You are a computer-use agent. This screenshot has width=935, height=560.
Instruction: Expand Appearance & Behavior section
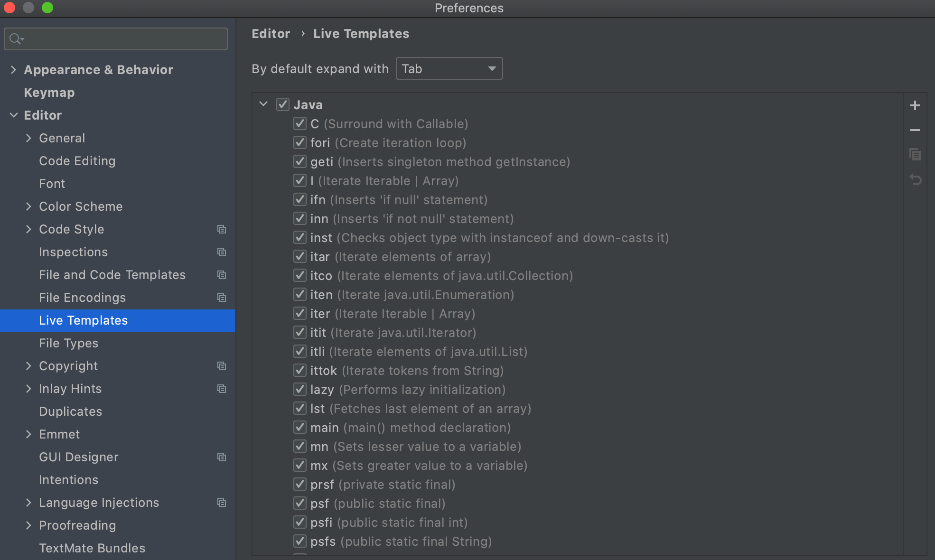tap(13, 70)
